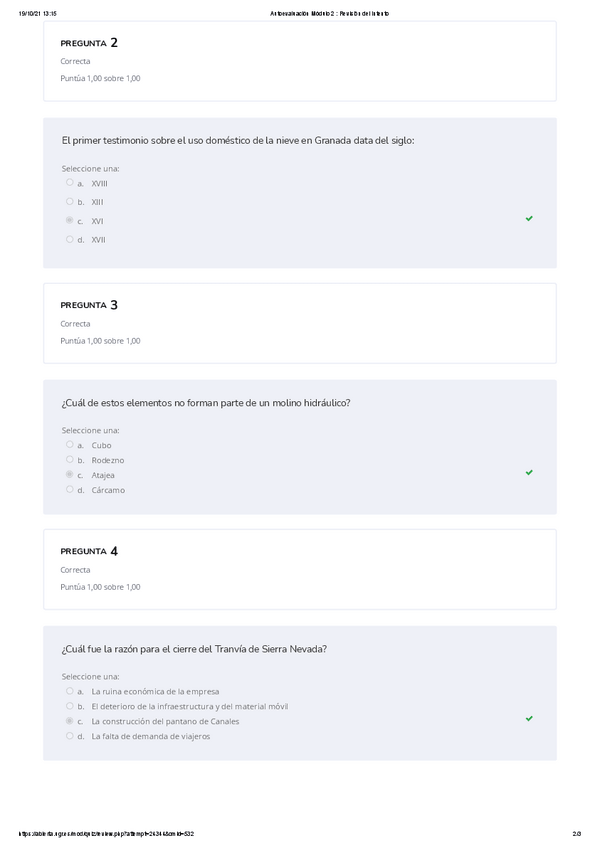
Task: Choose the XVI answer radio button
Action: point(70,221)
